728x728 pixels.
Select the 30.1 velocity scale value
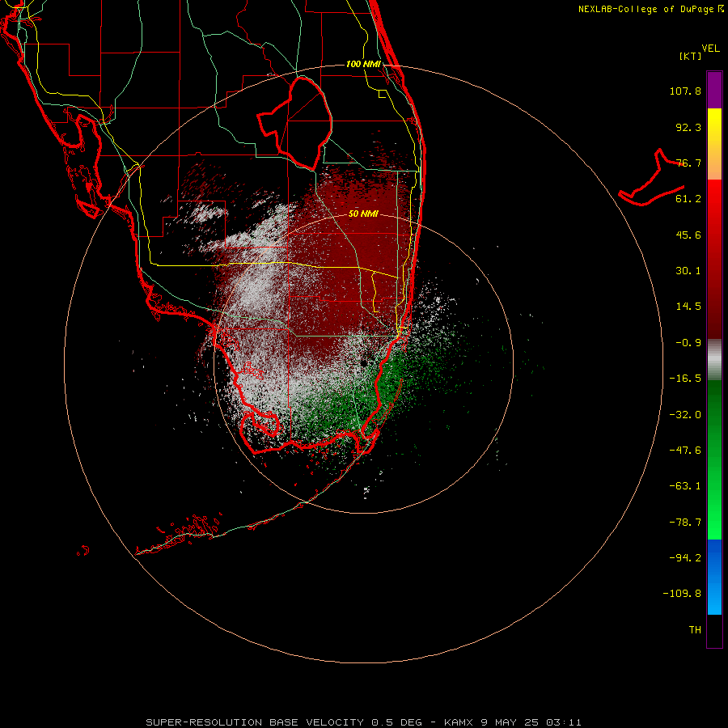(688, 271)
